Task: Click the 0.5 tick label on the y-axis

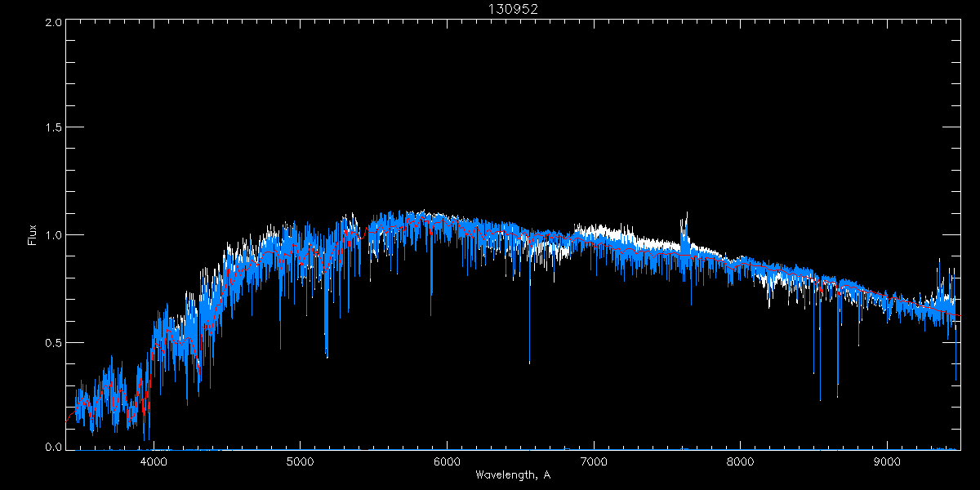Action: (53, 342)
